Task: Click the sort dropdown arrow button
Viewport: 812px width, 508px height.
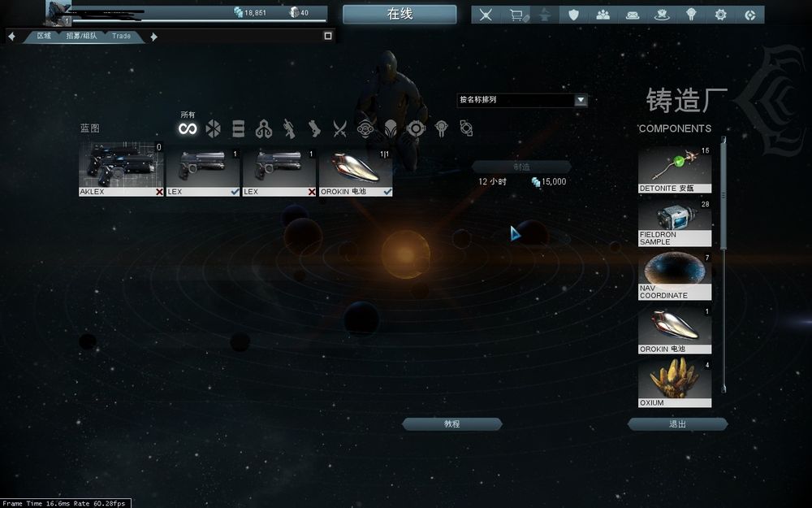Action: (581, 100)
